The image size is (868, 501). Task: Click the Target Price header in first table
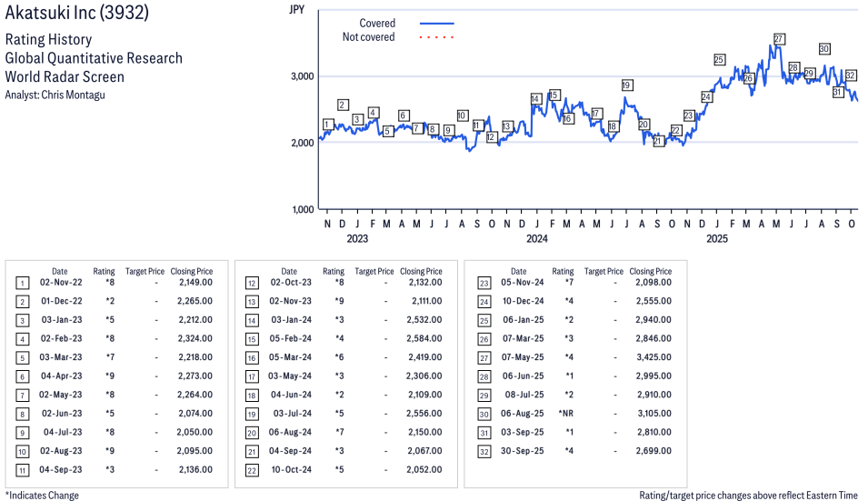[x=145, y=271]
